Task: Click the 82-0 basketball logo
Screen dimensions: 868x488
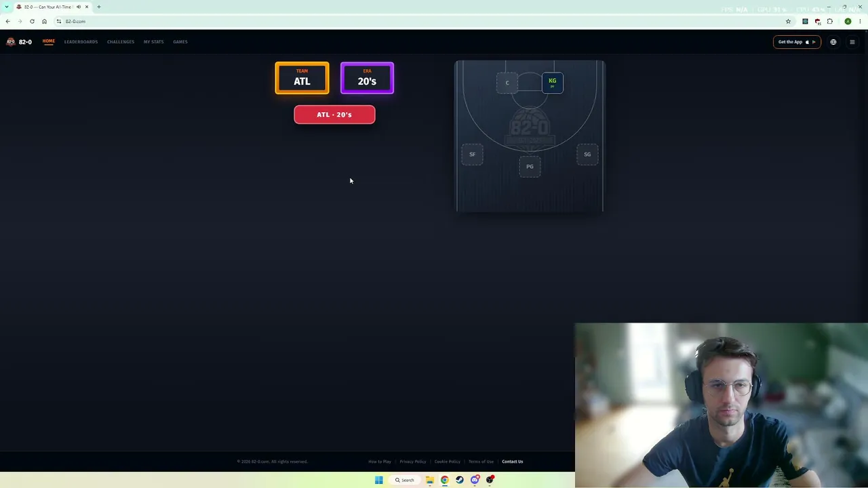Action: coord(10,42)
